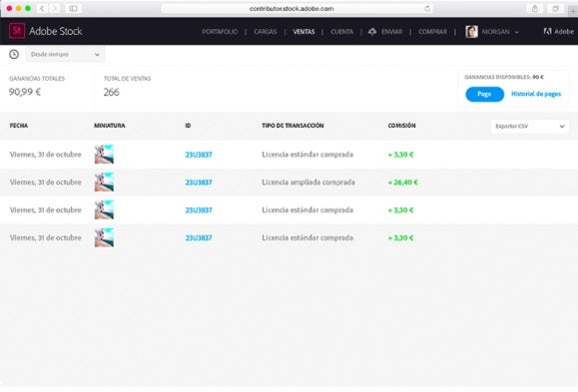Go forward with browser forward arrow
The image size is (578, 392).
coord(54,8)
